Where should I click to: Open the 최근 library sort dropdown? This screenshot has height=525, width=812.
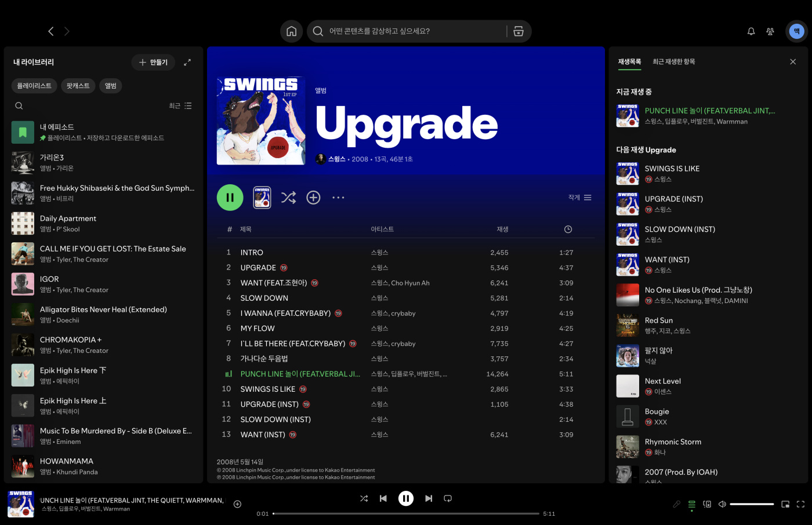tap(180, 106)
